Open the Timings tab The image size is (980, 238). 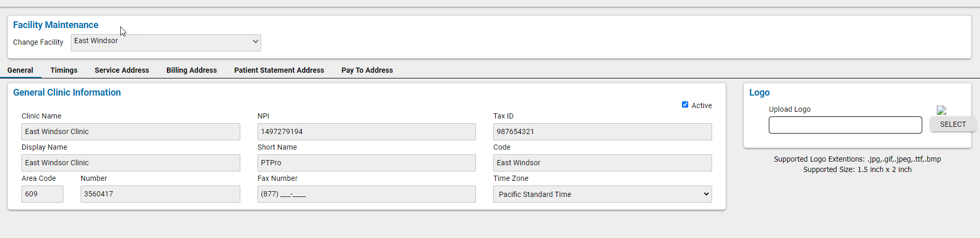tap(64, 70)
